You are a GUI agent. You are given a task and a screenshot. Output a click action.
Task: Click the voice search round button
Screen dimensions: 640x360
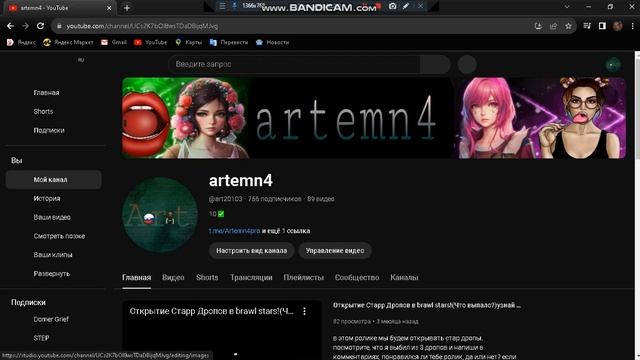[x=467, y=64]
